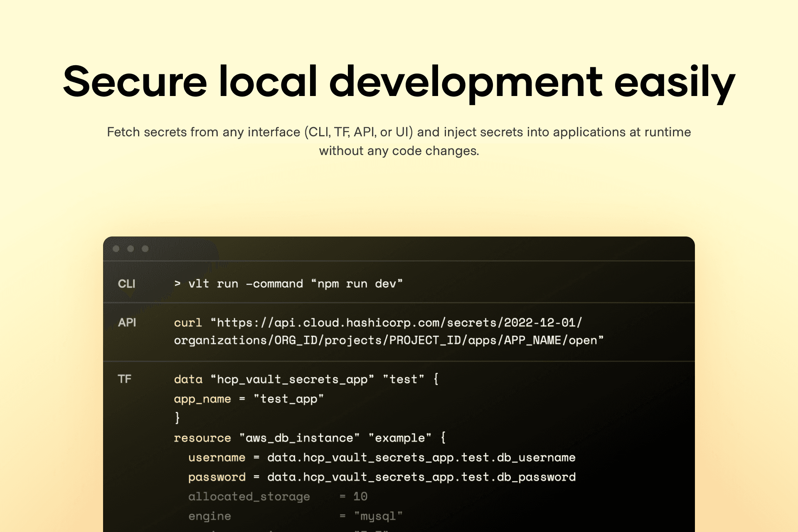Image resolution: width=798 pixels, height=532 pixels.
Task: Click the vlt run command line
Action: click(x=288, y=284)
